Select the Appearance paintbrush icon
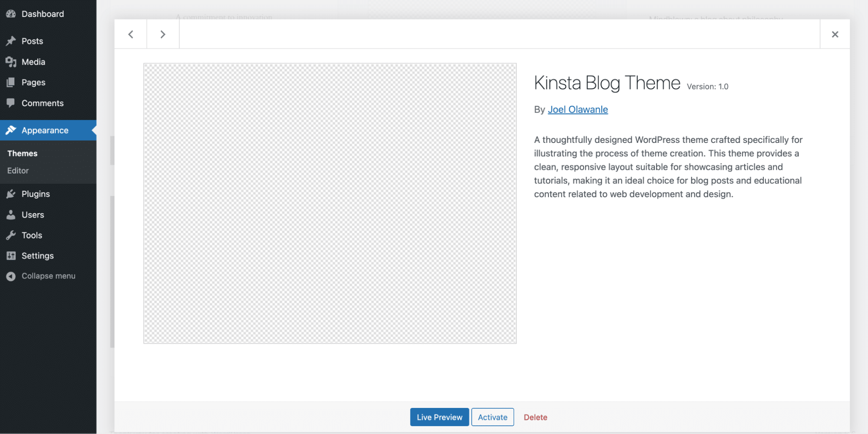This screenshot has width=868, height=434. [x=11, y=130]
